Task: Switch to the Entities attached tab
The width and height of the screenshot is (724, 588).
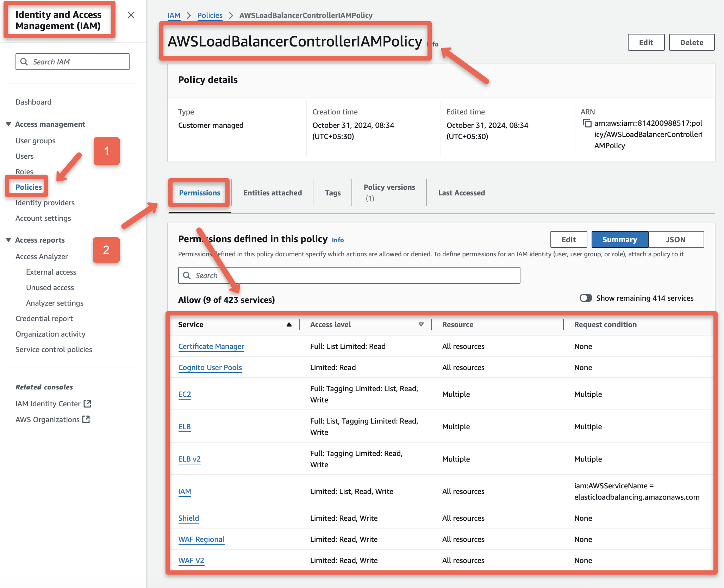Action: click(272, 193)
